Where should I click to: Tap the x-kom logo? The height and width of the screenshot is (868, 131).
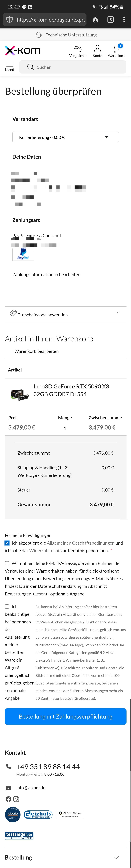click(23, 51)
